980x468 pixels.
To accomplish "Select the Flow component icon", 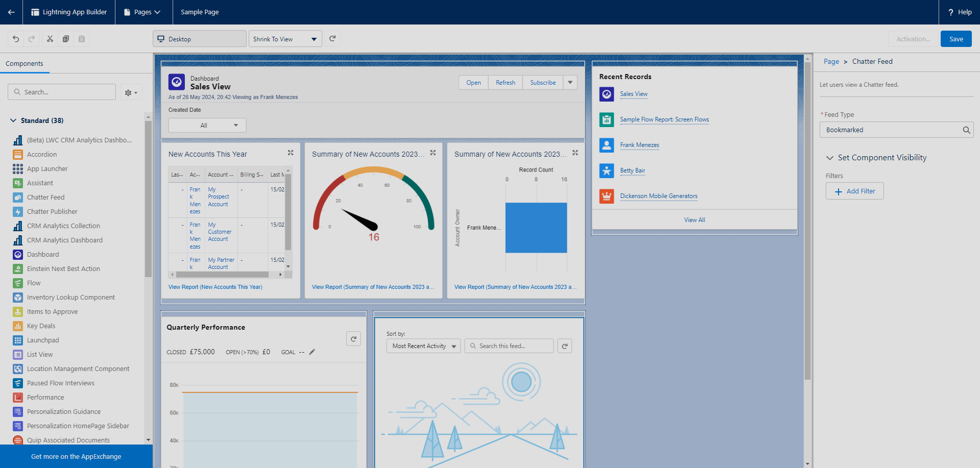I will 18,283.
